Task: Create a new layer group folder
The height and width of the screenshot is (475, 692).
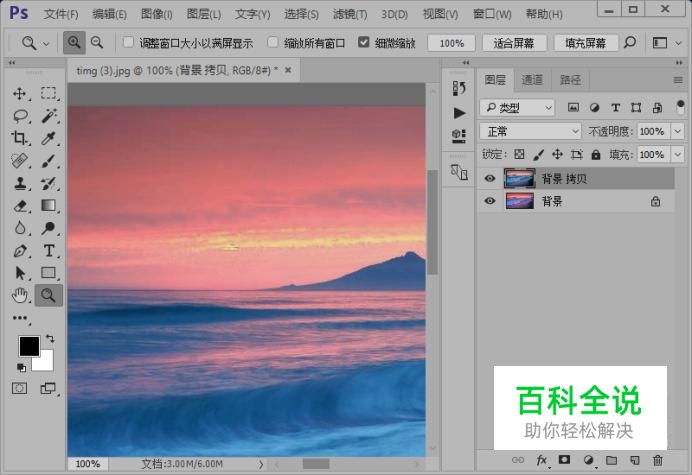Action: pos(611,460)
